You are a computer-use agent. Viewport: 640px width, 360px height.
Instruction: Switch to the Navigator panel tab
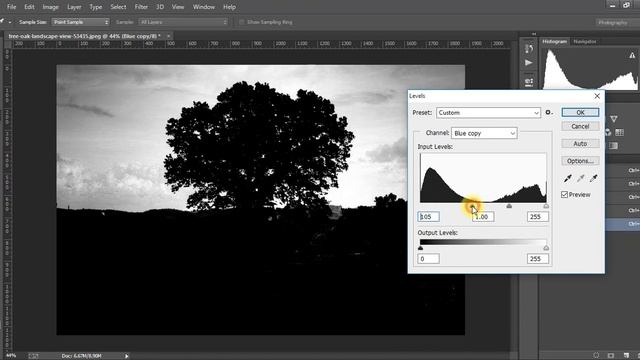click(584, 41)
